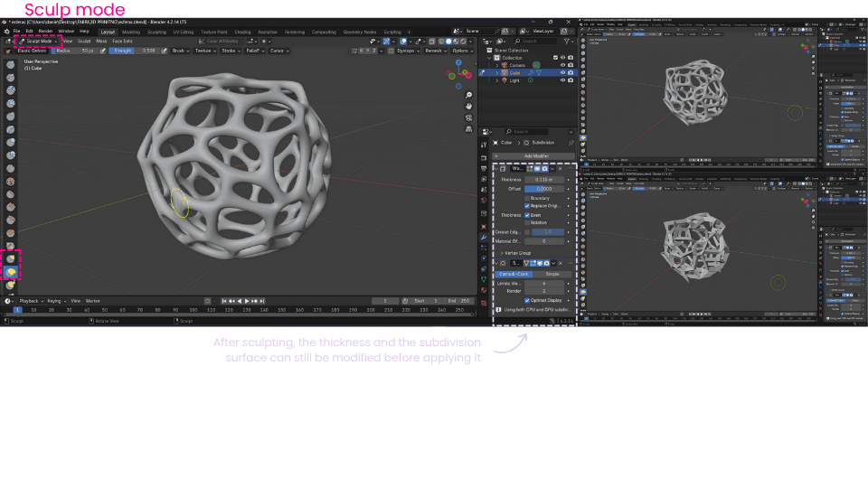Hide the Cube object via eye icon
The height and width of the screenshot is (488, 868).
tap(562, 73)
